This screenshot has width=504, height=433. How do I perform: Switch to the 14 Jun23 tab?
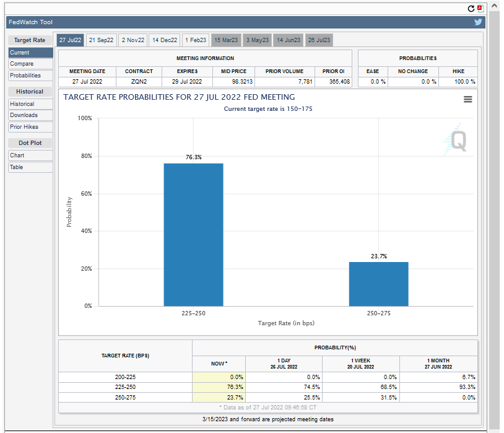[x=289, y=40]
